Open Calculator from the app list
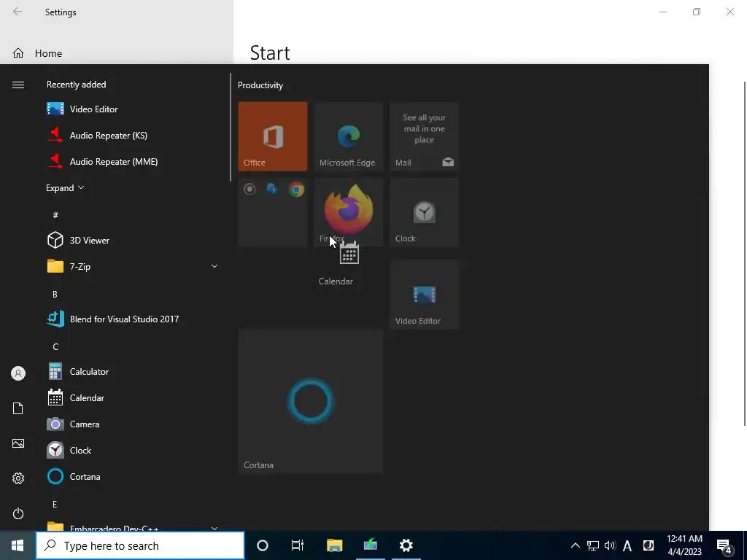 (133, 371)
